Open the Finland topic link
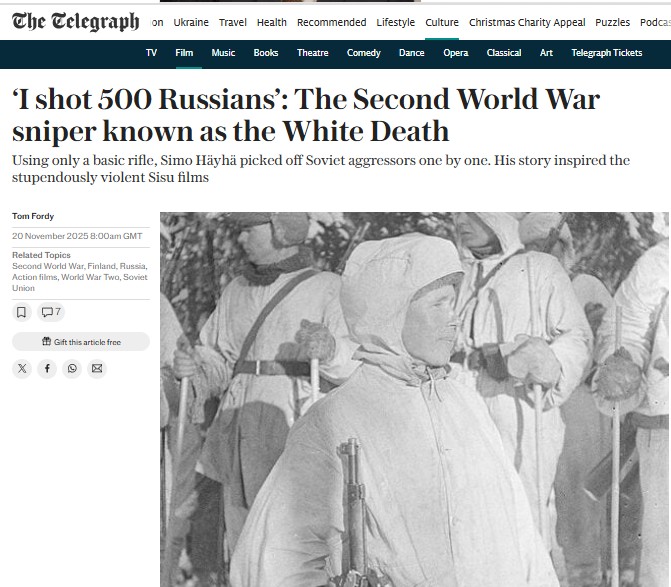The height and width of the screenshot is (587, 671). click(x=101, y=266)
